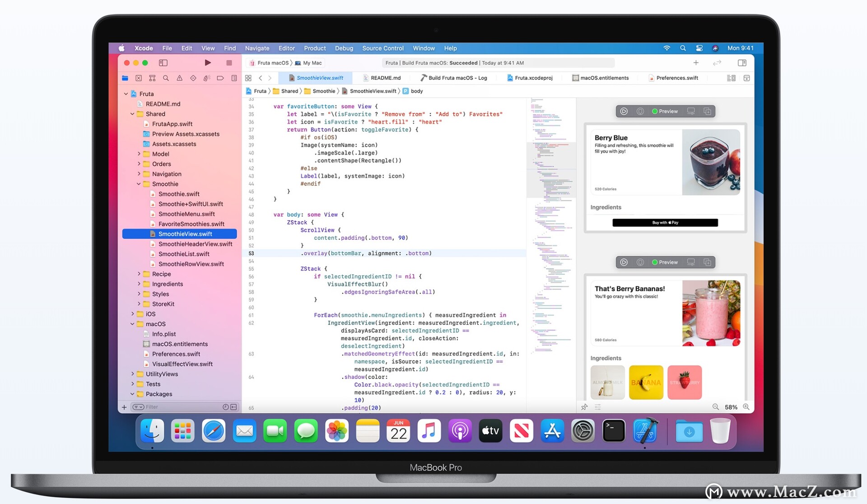Viewport: 867px width, 504px height.
Task: Click the Buy with Apple Pay button
Action: click(x=665, y=223)
